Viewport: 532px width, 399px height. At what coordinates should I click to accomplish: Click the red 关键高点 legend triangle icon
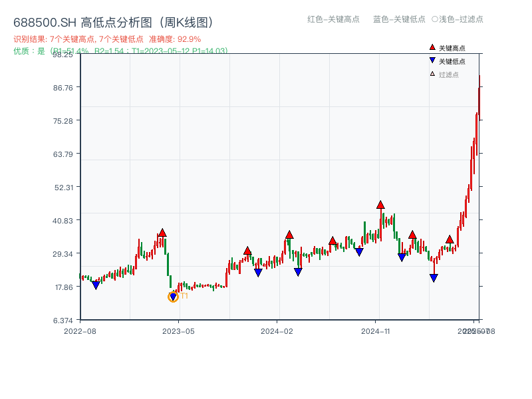point(432,47)
